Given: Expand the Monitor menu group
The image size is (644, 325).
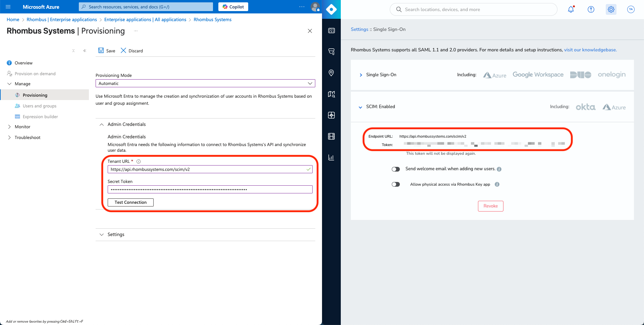Looking at the screenshot, I should 9,127.
